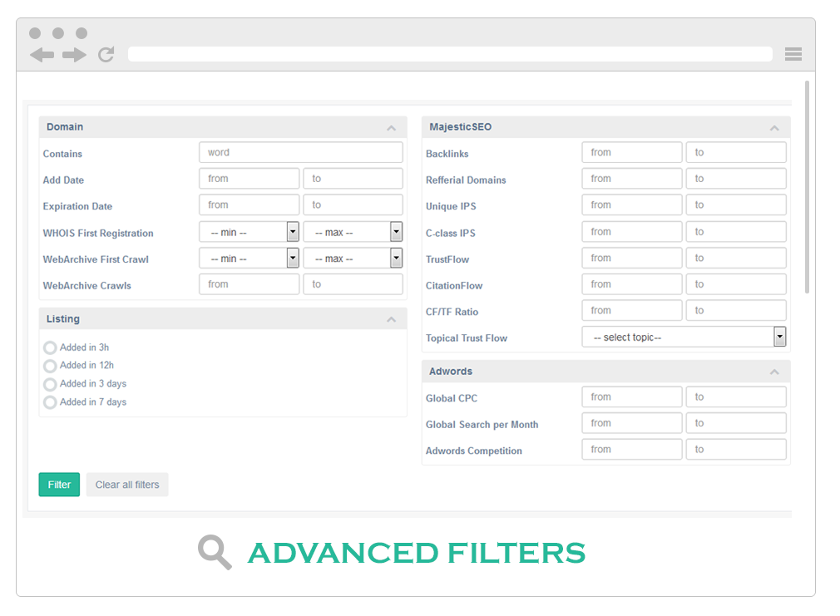Viewport: 840px width, 616px height.
Task: Click C-class IPS from field
Action: [632, 231]
